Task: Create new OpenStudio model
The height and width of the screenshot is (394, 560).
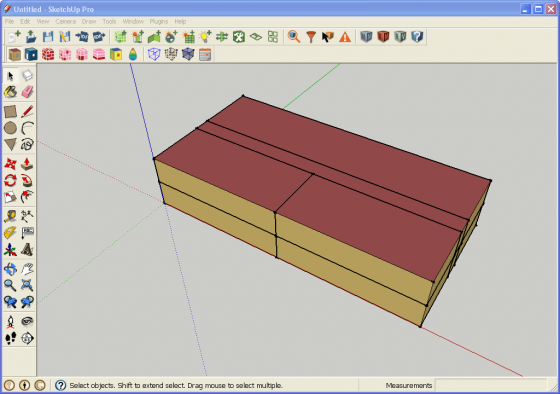Action: tap(14, 36)
